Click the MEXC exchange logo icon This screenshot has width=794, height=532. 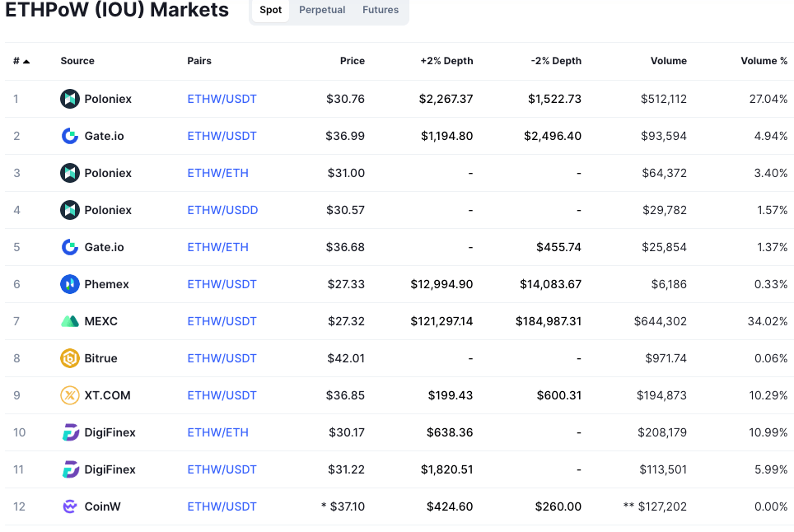(x=70, y=321)
